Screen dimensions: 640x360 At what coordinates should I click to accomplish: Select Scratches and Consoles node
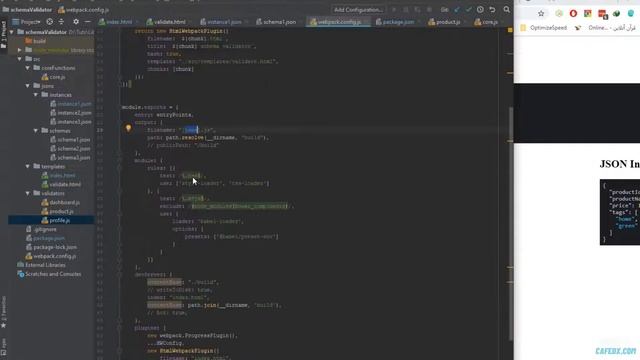(x=49, y=274)
